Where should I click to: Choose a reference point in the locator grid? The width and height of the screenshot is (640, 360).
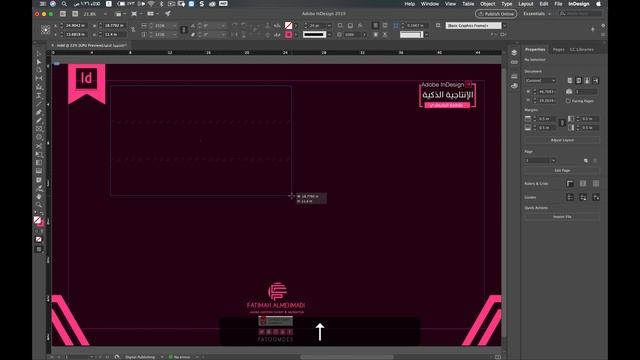point(45,29)
